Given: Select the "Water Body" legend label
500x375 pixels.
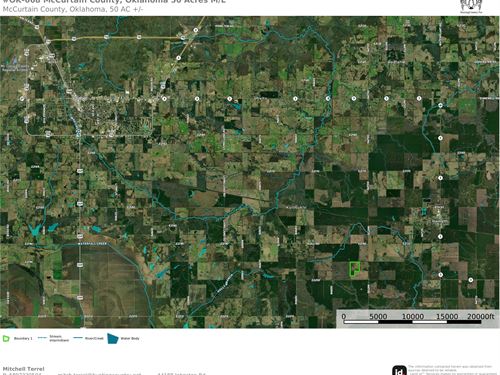Looking at the screenshot, I should tap(130, 339).
